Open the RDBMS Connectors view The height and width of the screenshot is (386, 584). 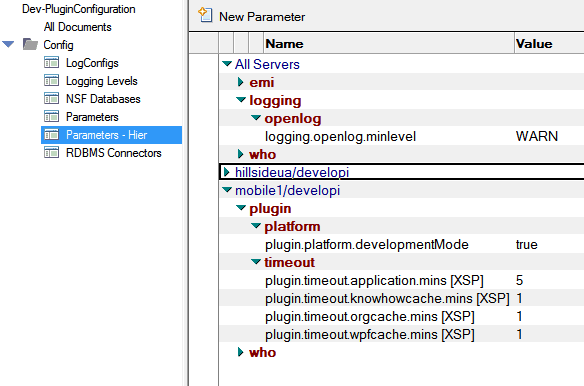pos(114,153)
